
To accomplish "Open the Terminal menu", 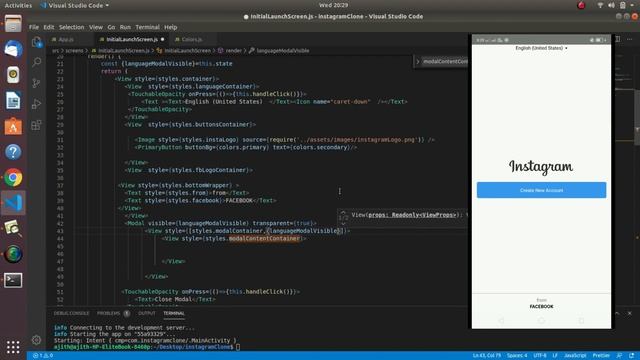I will [147, 27].
